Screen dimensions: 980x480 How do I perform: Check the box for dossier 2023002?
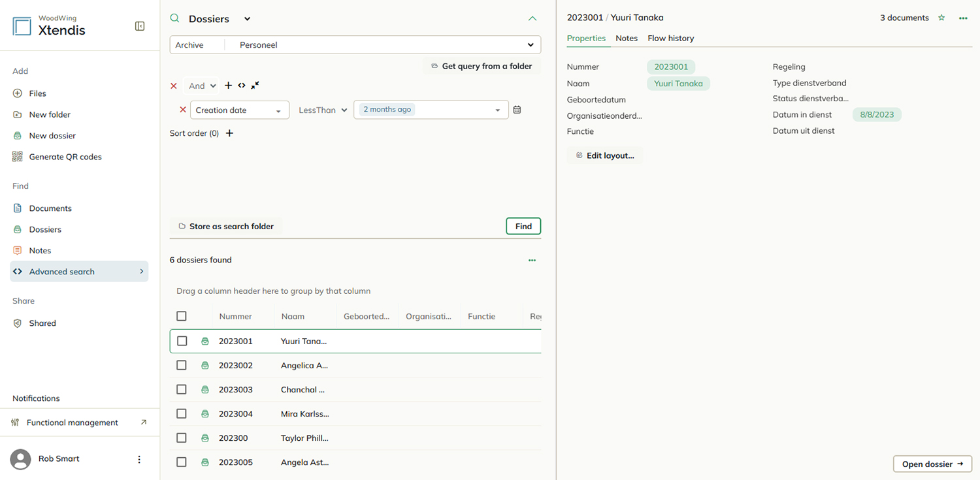pyautogui.click(x=182, y=365)
